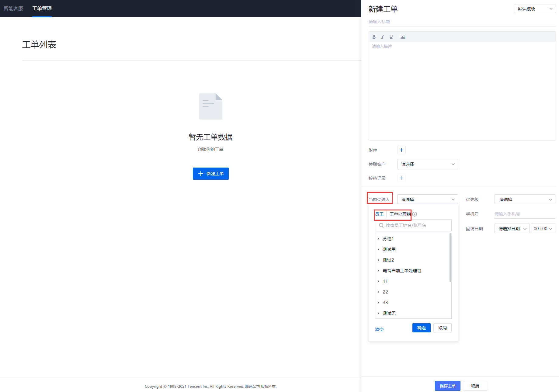The image size is (559, 392).
Task: Click the 工单列表 page heading
Action: coord(39,45)
